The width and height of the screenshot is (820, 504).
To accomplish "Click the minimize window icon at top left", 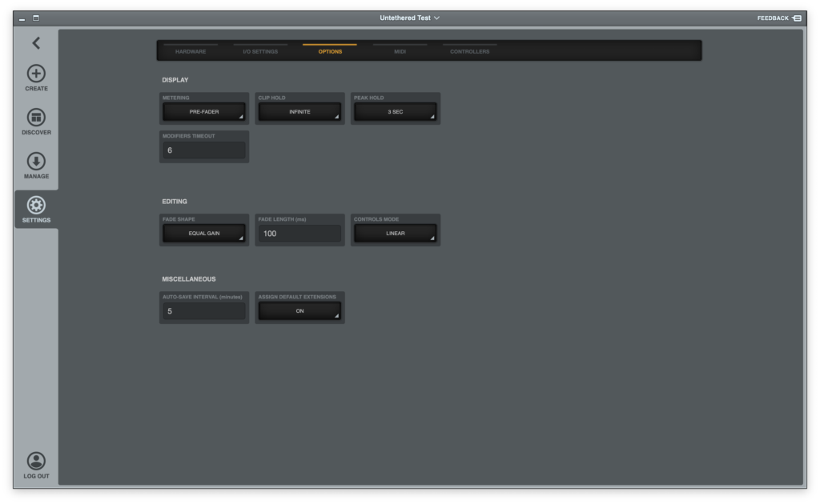I will 22,18.
